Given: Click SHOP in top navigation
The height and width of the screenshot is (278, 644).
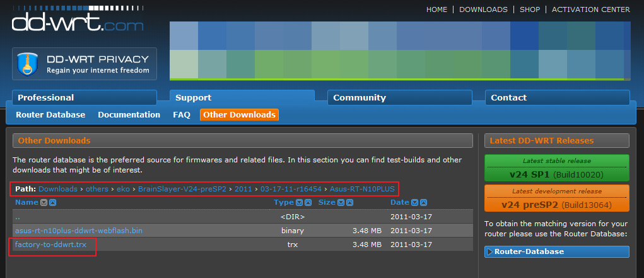Looking at the screenshot, I should click(x=530, y=9).
